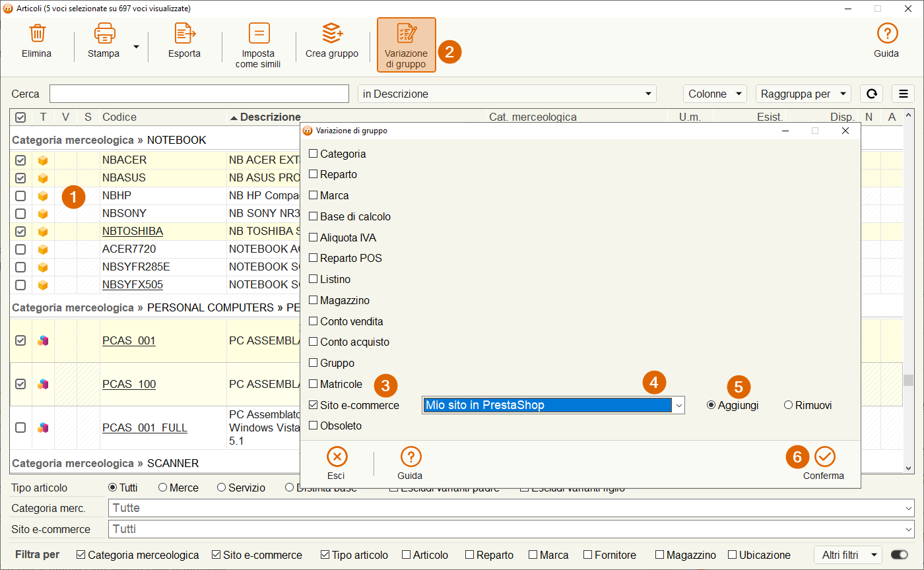Sort by the Codice column header
Screen dimensions: 924x570
point(119,117)
